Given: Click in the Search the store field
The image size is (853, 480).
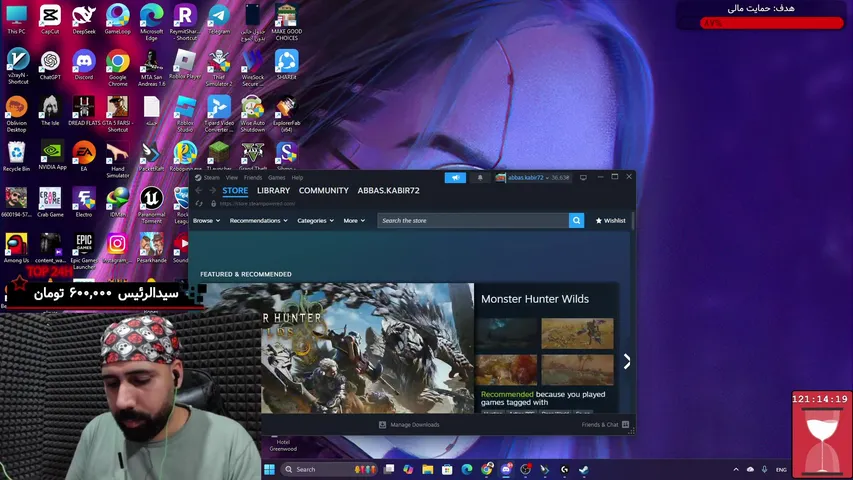Looking at the screenshot, I should pos(473,220).
